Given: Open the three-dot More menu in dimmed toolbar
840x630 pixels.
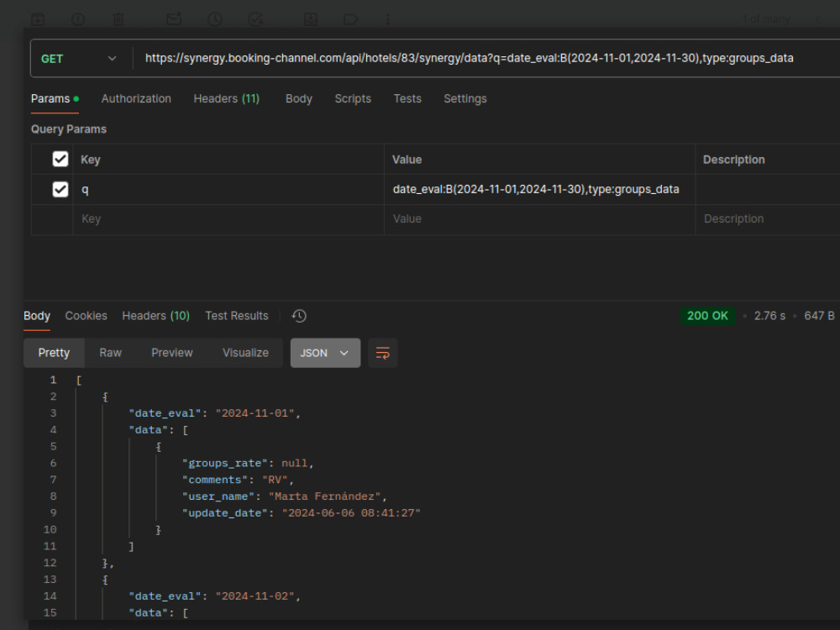Looking at the screenshot, I should tap(388, 20).
